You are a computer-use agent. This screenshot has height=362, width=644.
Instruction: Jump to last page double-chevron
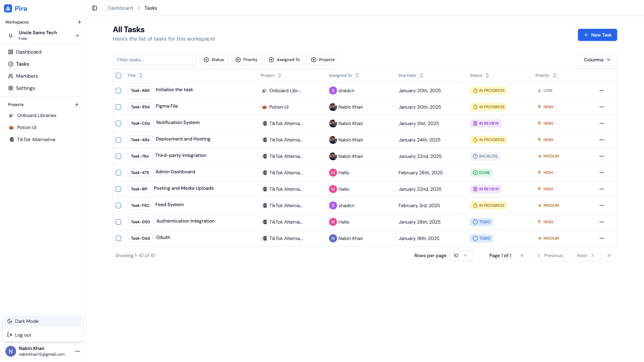609,255
